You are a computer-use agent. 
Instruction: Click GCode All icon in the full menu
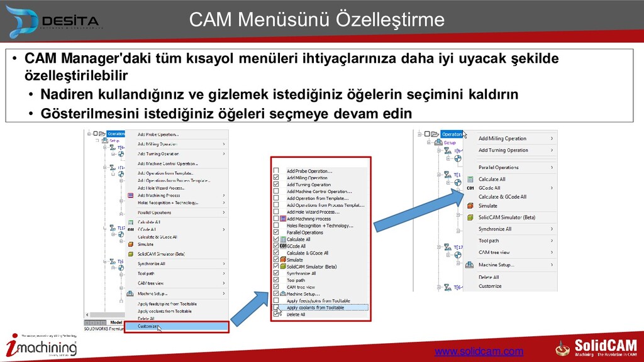tap(131, 229)
